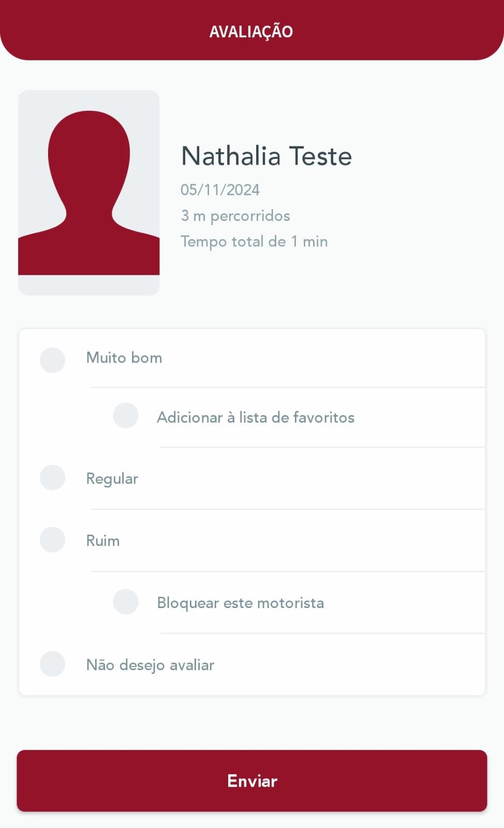504x828 pixels.
Task: Submit with the Enviar button
Action: 252,781
